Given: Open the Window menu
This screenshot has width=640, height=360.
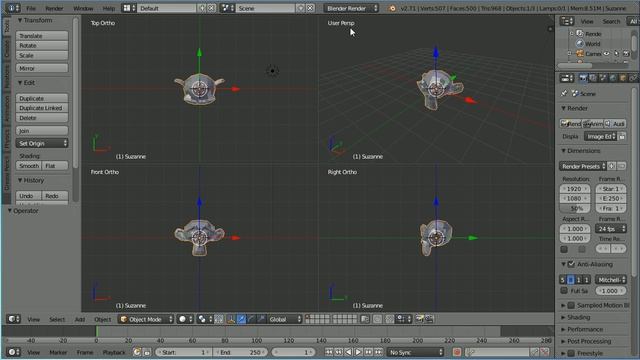Looking at the screenshot, I should pyautogui.click(x=83, y=8).
